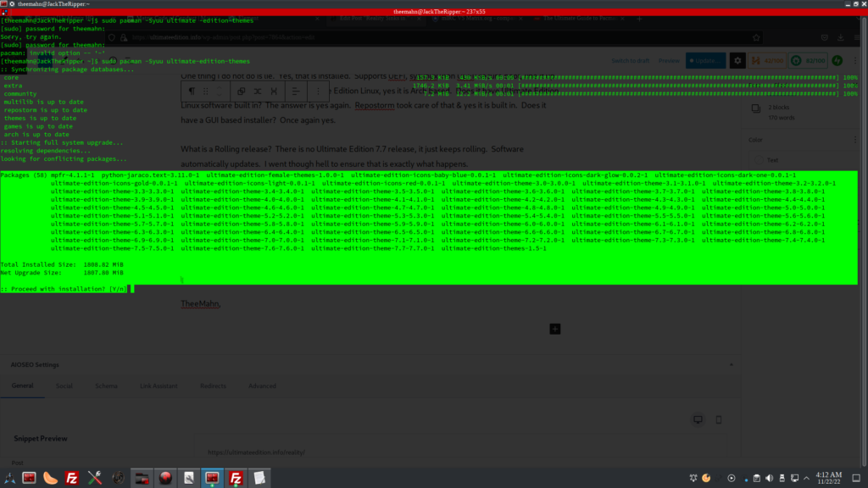This screenshot has height=488, width=868.
Task: Switch to the wrench settings document task
Action: [x=189, y=478]
